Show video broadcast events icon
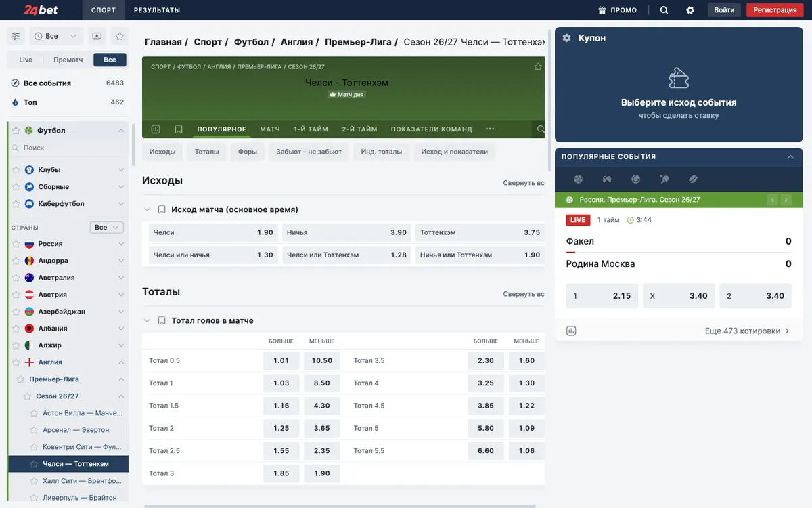812x508 pixels. [x=97, y=36]
